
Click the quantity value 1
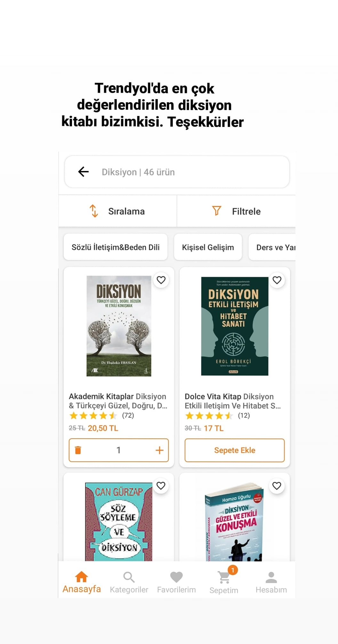coord(118,450)
